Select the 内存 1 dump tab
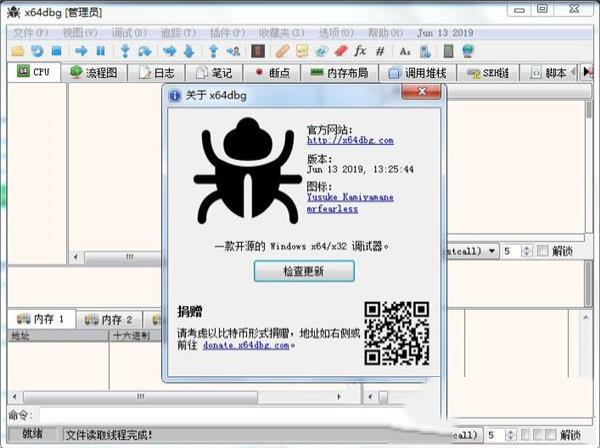The width and height of the screenshot is (600, 448). pyautogui.click(x=41, y=319)
